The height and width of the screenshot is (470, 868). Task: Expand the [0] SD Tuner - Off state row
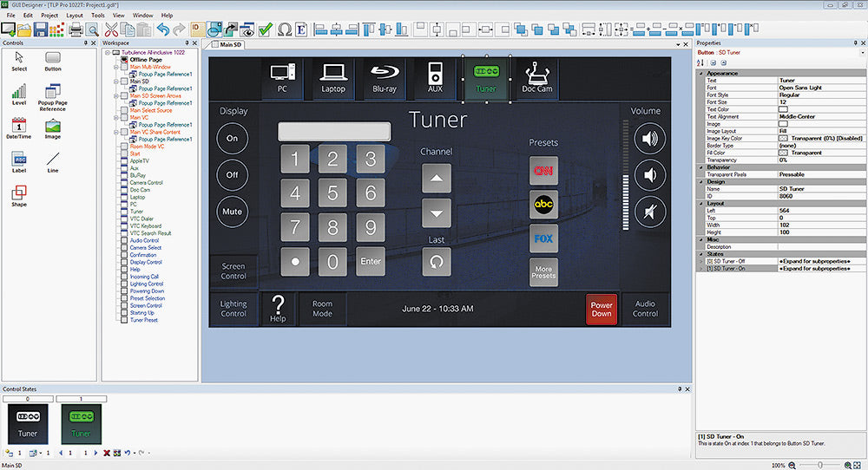[x=701, y=261]
